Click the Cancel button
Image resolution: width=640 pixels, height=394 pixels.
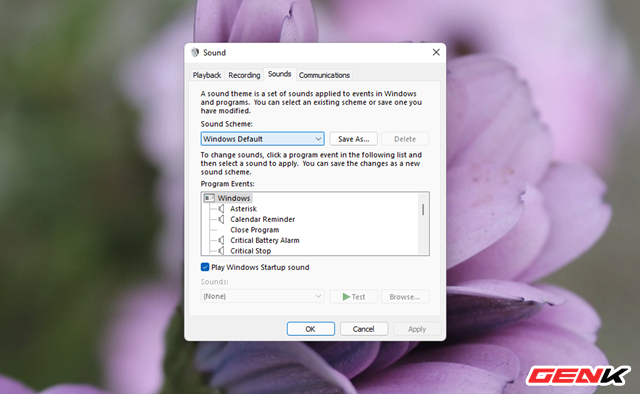(364, 329)
